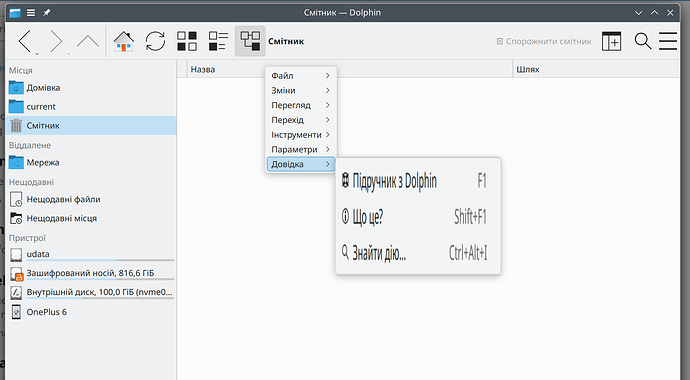The image size is (690, 380).
Task: Click the encrypted drive icon with lock
Action: [x=16, y=273]
